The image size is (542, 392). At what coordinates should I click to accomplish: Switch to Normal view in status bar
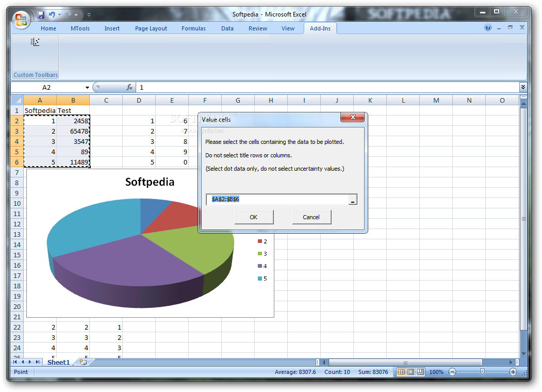(x=401, y=372)
